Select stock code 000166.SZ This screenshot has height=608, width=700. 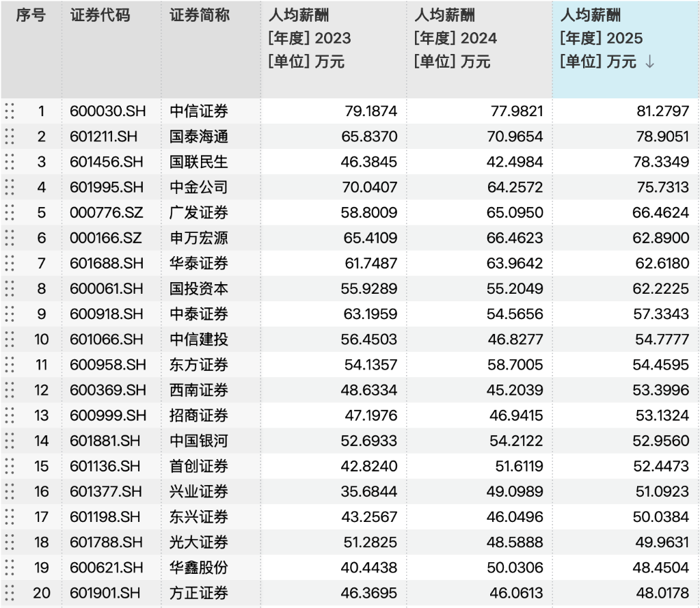[x=106, y=238]
